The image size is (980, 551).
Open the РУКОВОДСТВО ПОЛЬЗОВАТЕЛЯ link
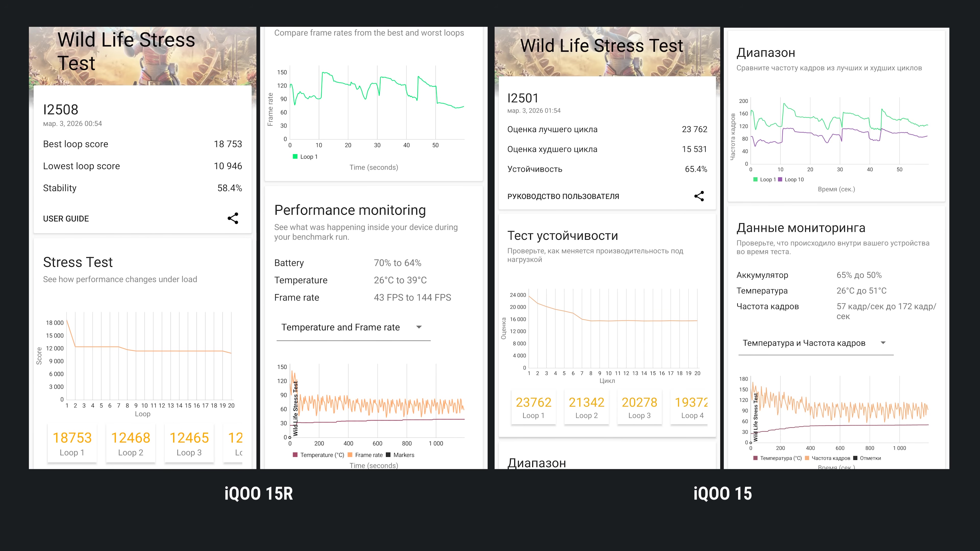[563, 197]
